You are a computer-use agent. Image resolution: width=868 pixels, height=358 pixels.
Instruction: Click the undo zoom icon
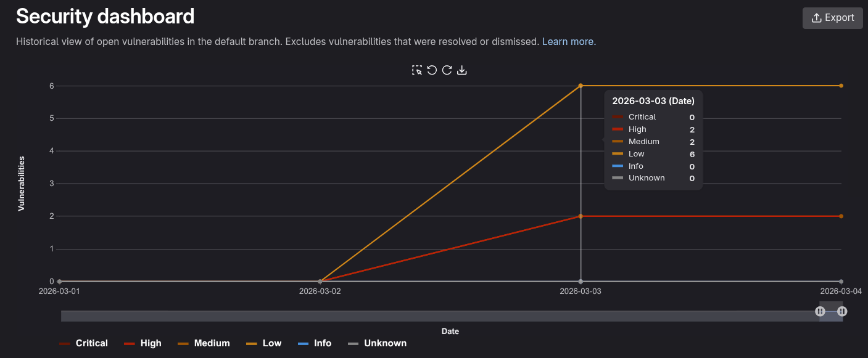431,70
